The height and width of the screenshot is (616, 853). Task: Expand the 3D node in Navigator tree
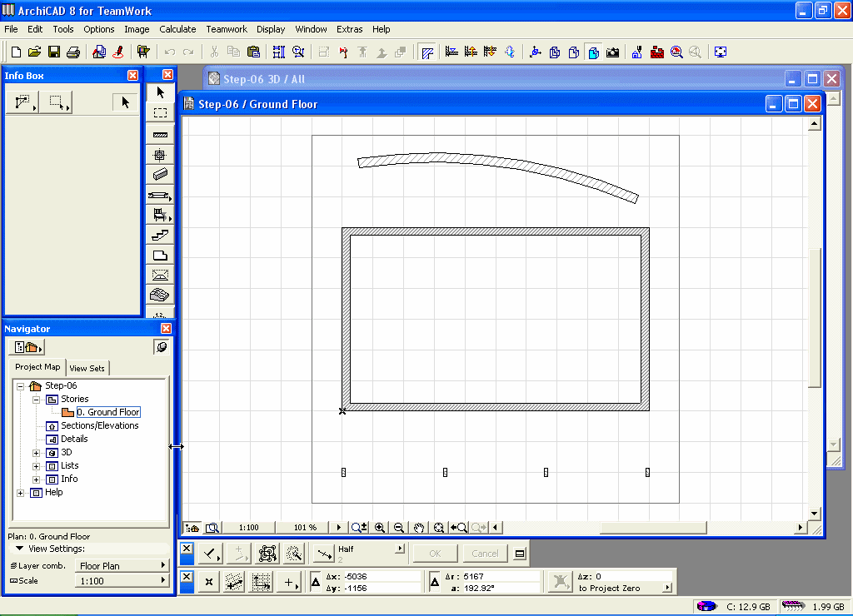36,453
